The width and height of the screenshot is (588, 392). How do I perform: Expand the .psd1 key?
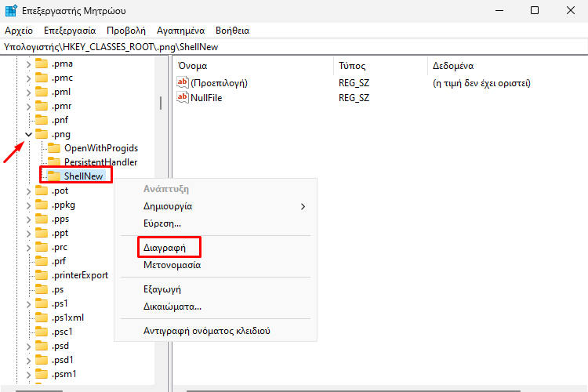(x=28, y=361)
